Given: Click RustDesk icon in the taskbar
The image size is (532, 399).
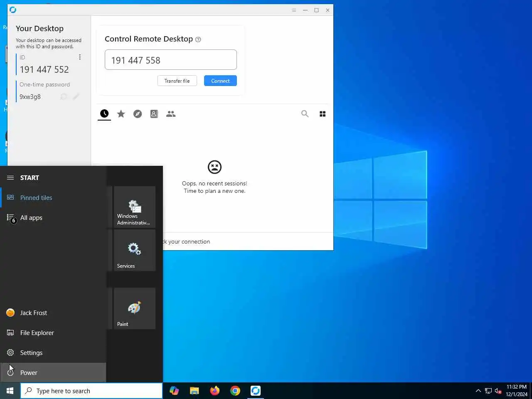Looking at the screenshot, I should [x=256, y=391].
